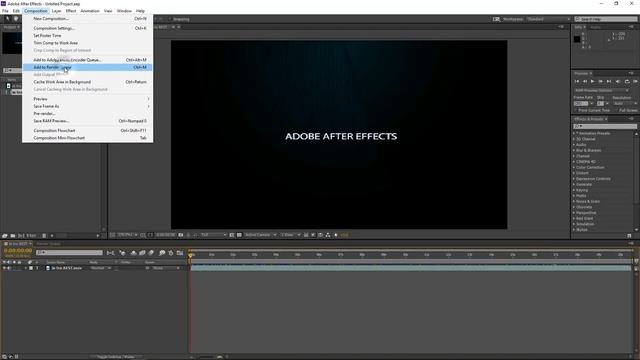Click the Take Snapshot camera icon below viewer
The width and height of the screenshot is (640, 360).
(180, 235)
